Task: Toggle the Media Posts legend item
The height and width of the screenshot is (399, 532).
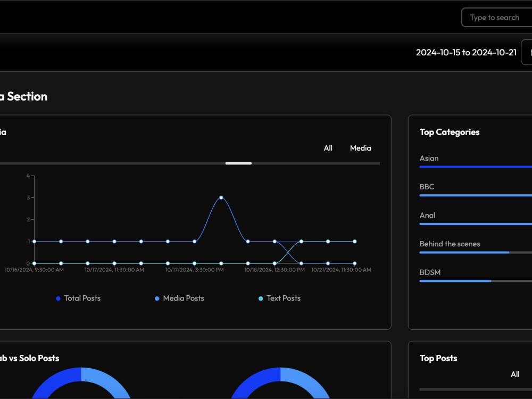Action: pos(179,298)
